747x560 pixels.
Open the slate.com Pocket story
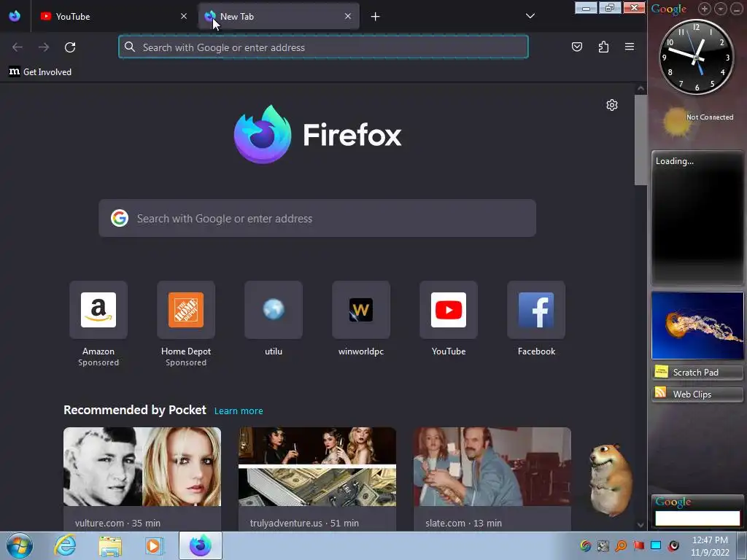pos(492,478)
